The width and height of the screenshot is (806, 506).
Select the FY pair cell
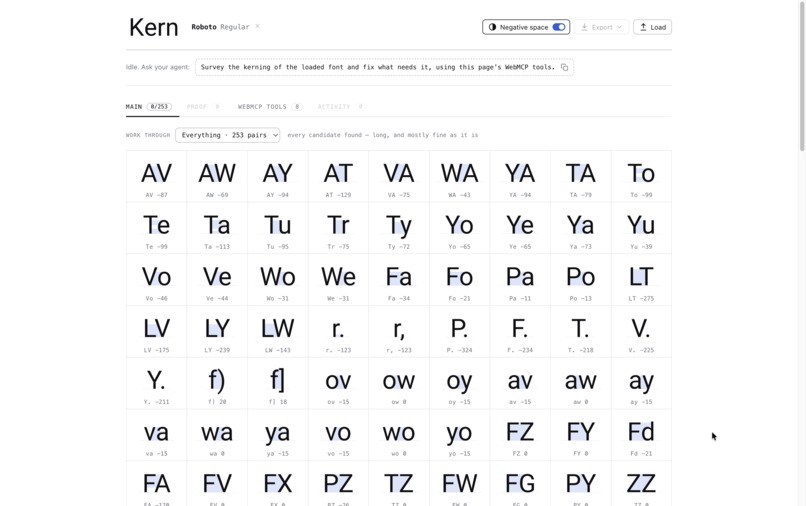coord(581,436)
